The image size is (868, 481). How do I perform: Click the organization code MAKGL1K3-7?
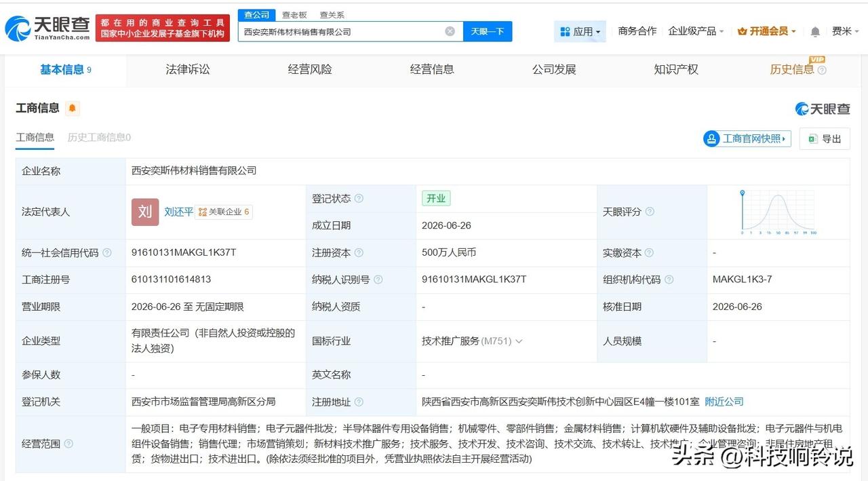point(743,280)
